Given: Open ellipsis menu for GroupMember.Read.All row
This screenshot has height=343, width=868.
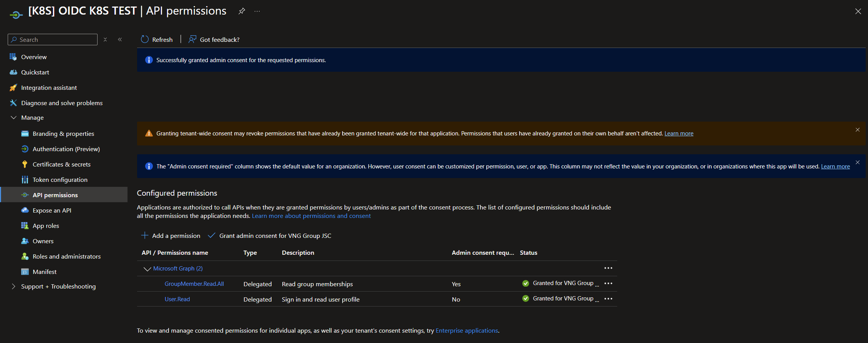Looking at the screenshot, I should [x=608, y=284].
